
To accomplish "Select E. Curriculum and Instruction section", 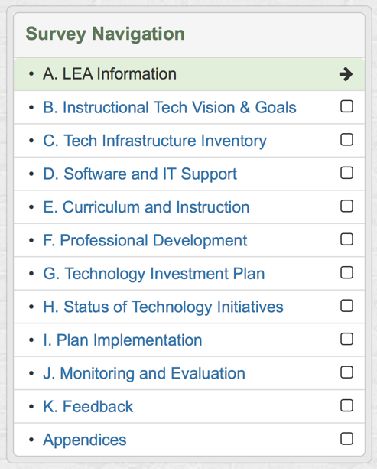I will point(146,207).
